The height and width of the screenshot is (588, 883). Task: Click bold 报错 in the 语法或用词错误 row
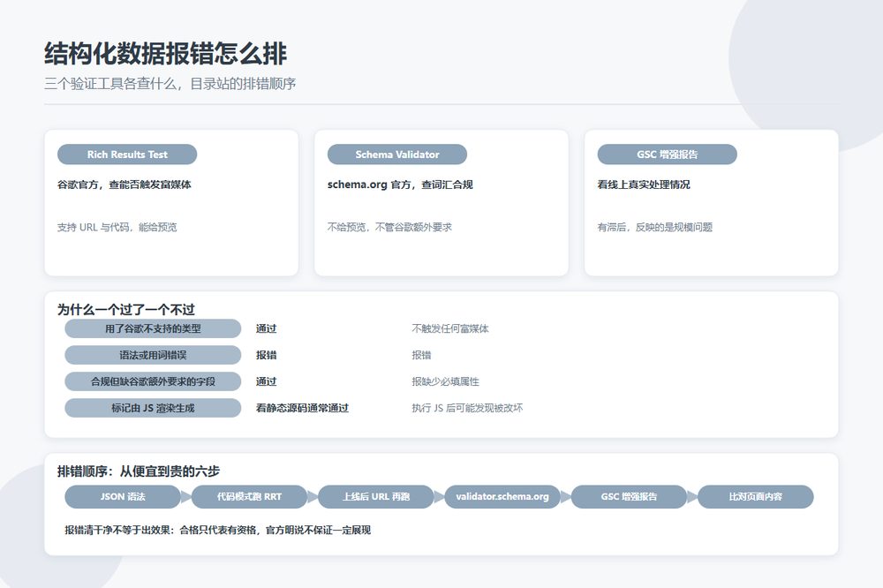(x=267, y=356)
